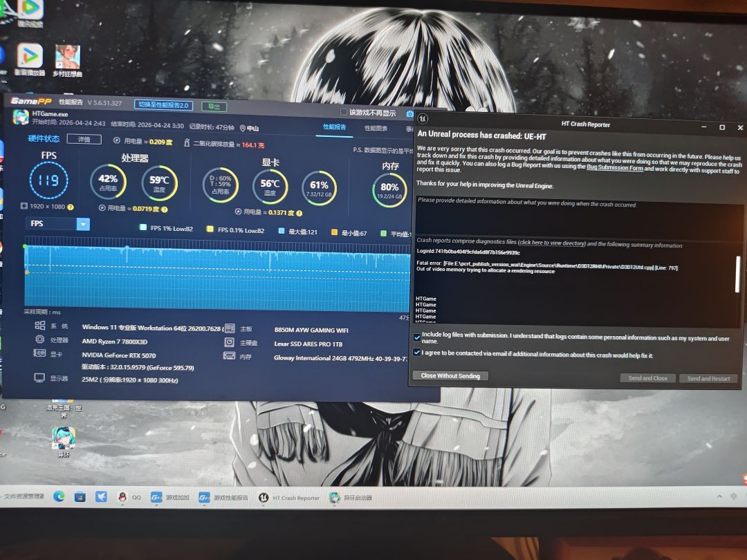
Task: Open Microsoft Store from the taskbar
Action: pos(80,496)
